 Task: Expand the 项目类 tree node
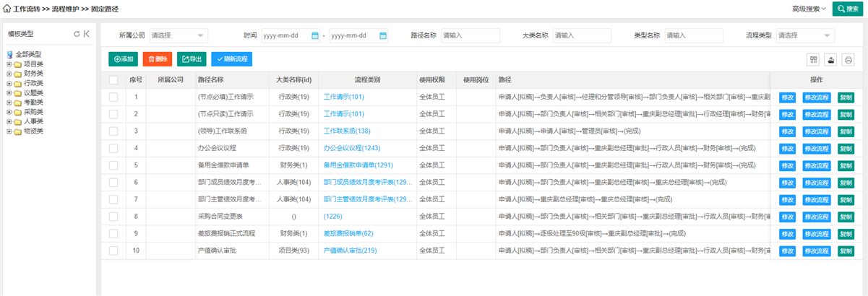pyautogui.click(x=9, y=64)
